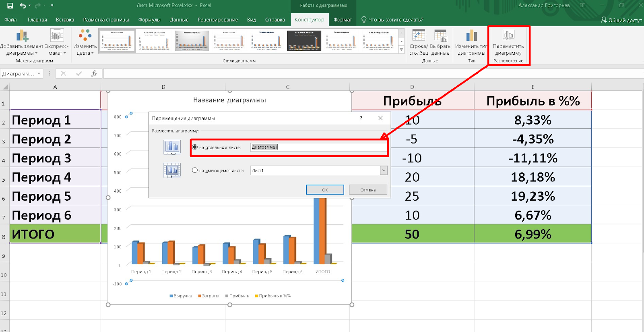Click the Undo arrow in the quick access toolbar
644x332 pixels.
click(x=23, y=6)
